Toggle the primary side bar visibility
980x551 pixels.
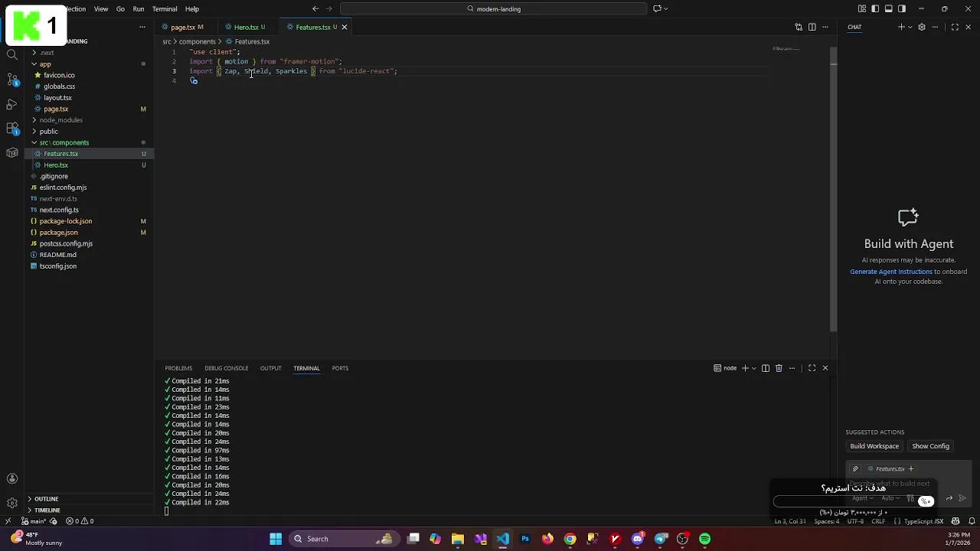pyautogui.click(x=875, y=9)
